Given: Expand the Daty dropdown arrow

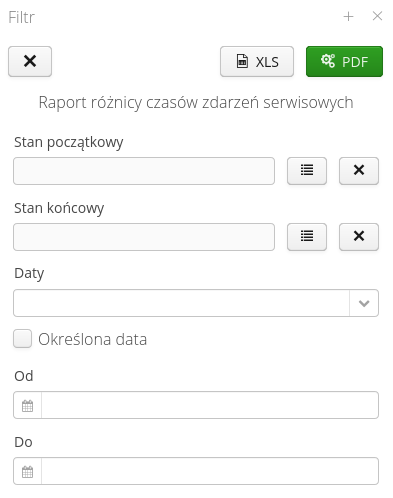Looking at the screenshot, I should [x=364, y=303].
